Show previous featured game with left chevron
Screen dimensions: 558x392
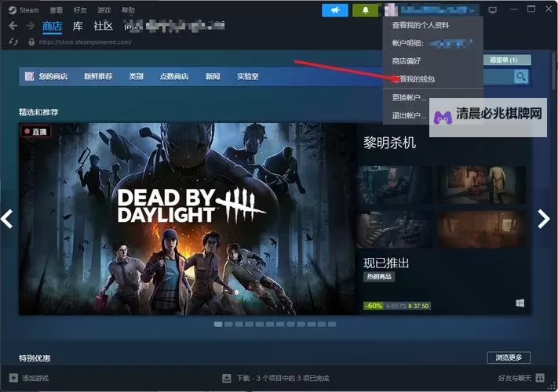click(7, 219)
